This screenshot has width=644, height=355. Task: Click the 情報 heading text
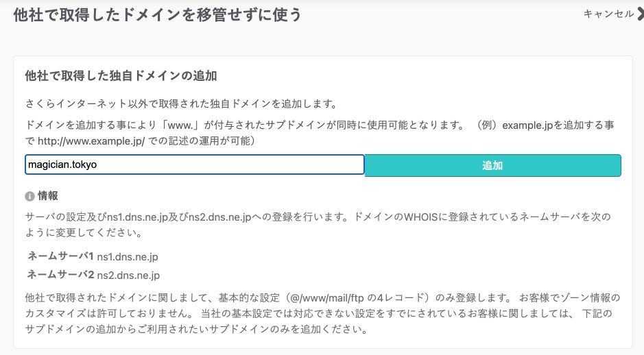(48, 196)
